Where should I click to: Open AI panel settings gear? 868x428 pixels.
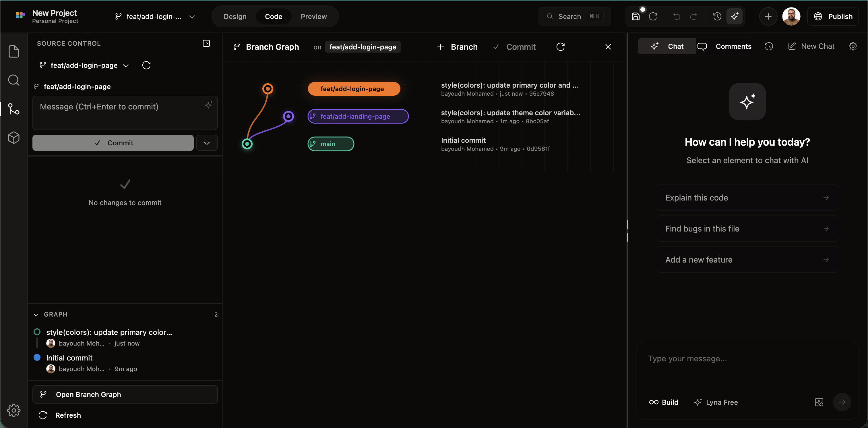[x=853, y=46]
